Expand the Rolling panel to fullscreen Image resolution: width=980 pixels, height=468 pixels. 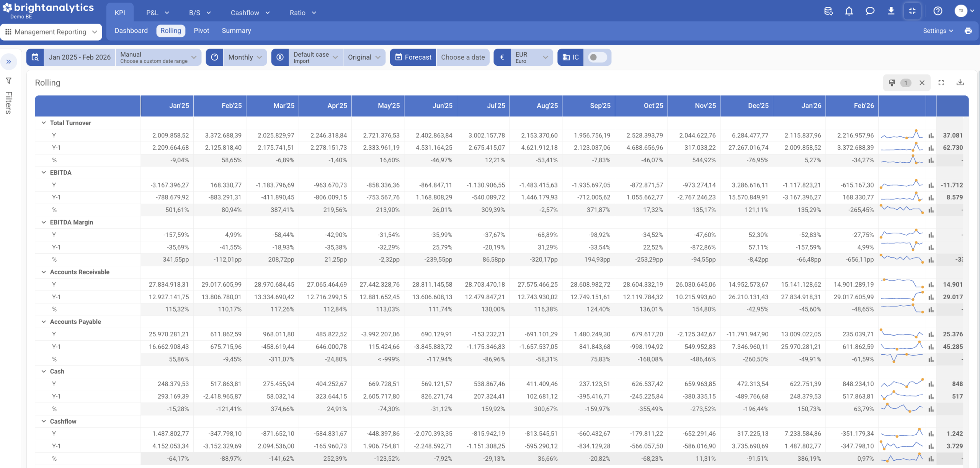pos(941,83)
